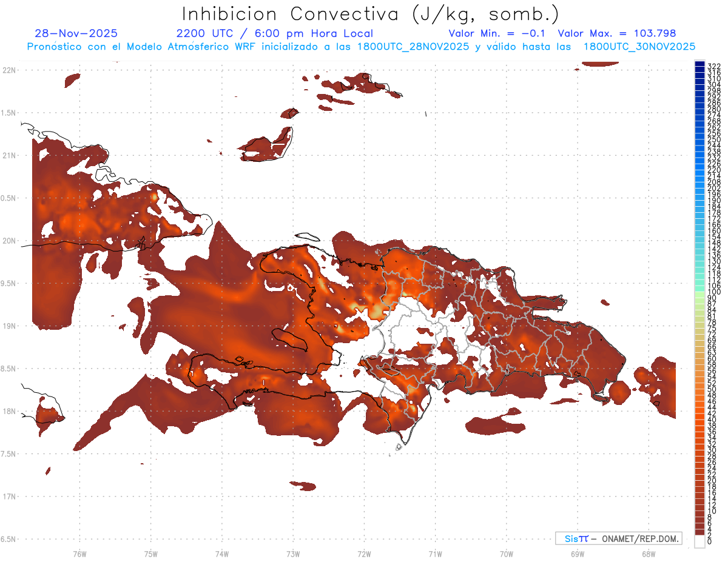Select the white '0' swatch in the color scale
The height and width of the screenshot is (562, 728).
pyautogui.click(x=699, y=541)
